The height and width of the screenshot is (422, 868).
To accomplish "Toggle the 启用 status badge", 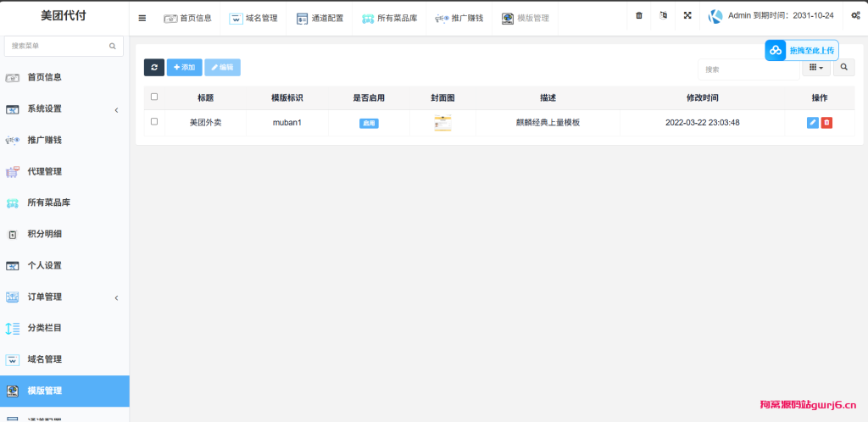I will (x=369, y=123).
